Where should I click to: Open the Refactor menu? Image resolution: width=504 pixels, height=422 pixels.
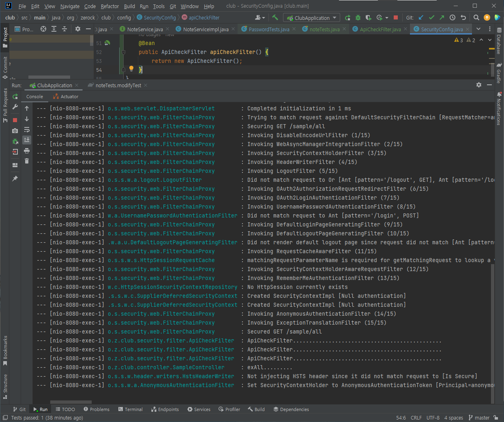[110, 6]
